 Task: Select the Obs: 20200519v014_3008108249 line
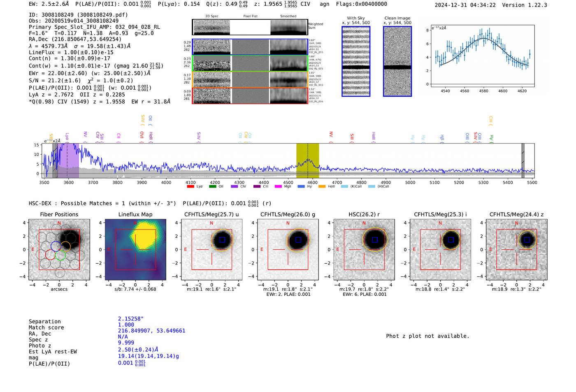pos(74,21)
